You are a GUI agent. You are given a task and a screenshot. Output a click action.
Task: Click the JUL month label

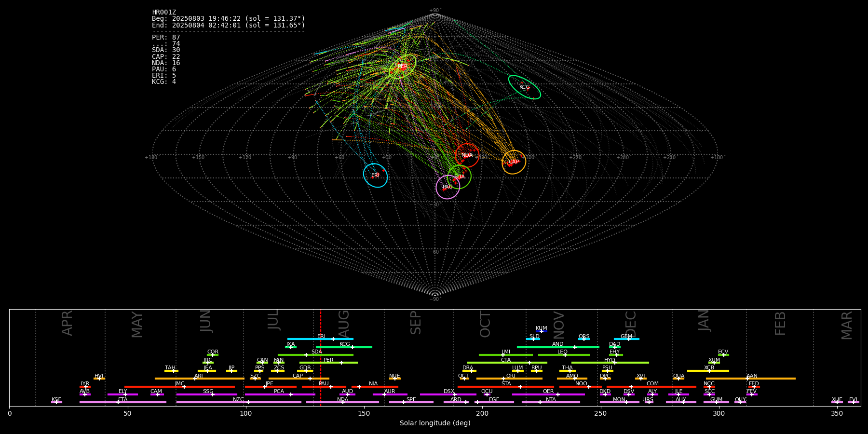click(x=273, y=319)
